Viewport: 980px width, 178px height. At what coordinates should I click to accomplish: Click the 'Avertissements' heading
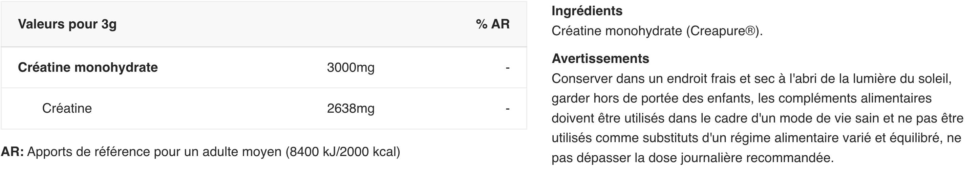(600, 58)
